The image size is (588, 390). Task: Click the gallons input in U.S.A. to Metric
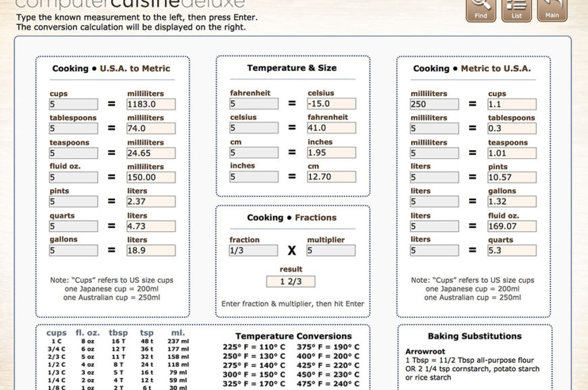click(74, 250)
